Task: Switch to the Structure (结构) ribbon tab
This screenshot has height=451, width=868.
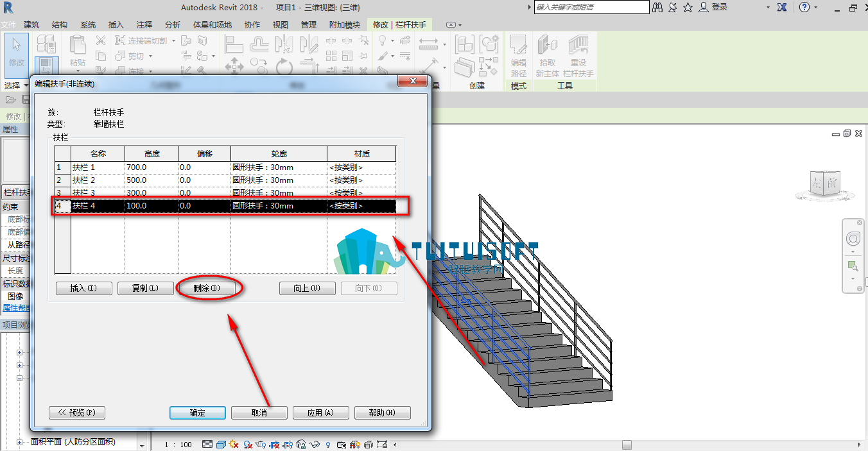Action: [x=60, y=25]
